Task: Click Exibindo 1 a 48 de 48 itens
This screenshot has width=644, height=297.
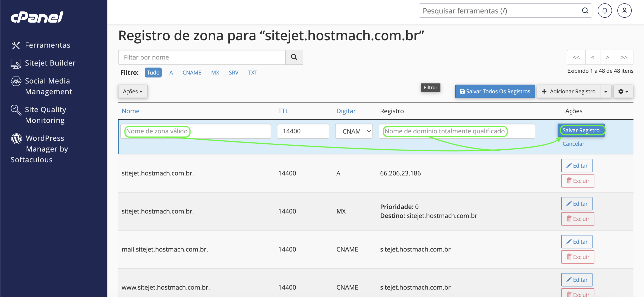Action: [600, 71]
